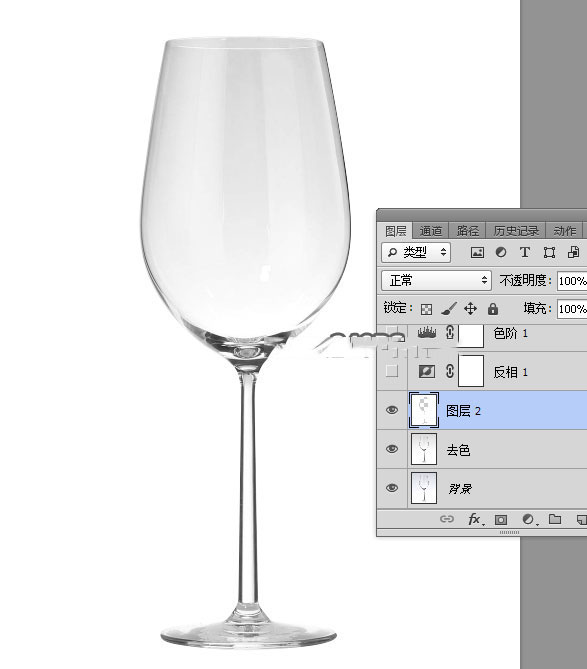Open the 类型 filter type dropdown

[416, 252]
